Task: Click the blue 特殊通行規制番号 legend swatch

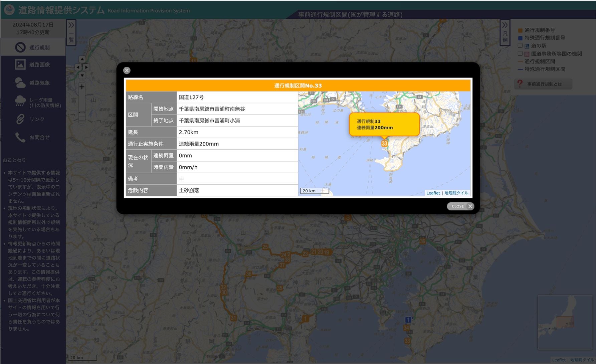Action: [x=520, y=38]
